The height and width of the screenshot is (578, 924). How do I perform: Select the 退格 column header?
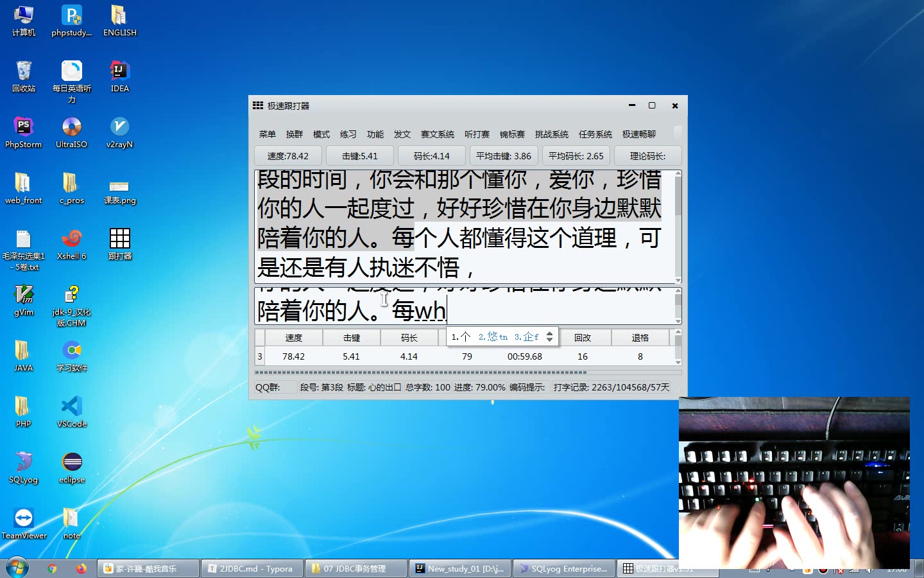coord(640,338)
